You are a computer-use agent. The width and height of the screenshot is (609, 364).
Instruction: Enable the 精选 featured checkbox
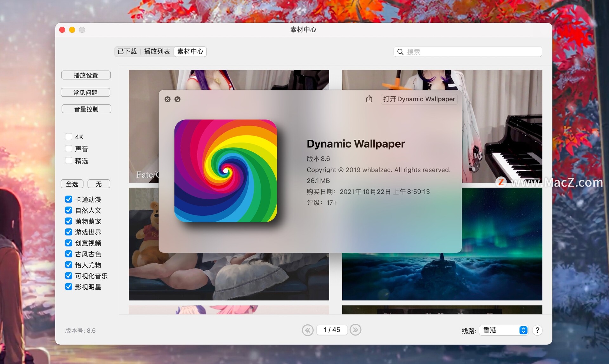pos(69,161)
